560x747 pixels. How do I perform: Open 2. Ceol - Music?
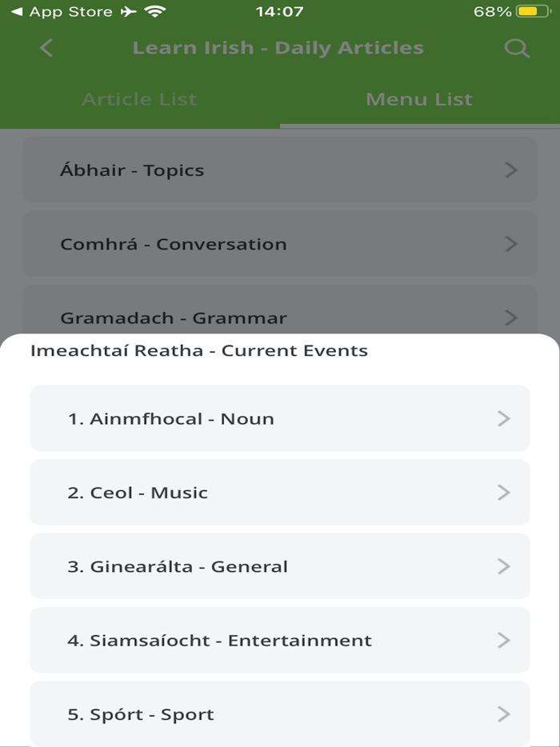pos(280,493)
